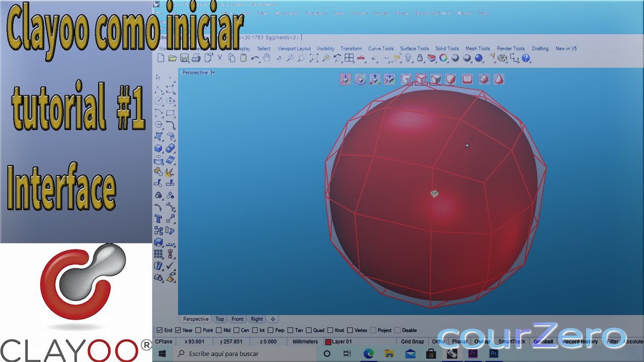
Task: Enable the Mid osnap checkbox
Action: click(x=219, y=330)
